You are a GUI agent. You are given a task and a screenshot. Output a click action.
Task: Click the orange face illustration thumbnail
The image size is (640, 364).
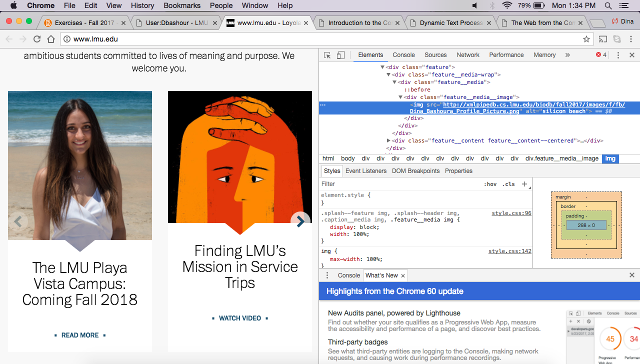click(x=240, y=157)
